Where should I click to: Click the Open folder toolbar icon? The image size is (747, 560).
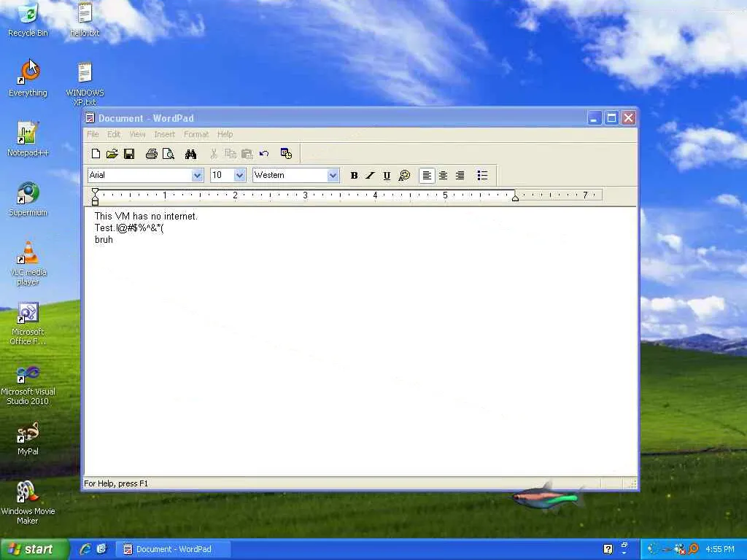112,154
